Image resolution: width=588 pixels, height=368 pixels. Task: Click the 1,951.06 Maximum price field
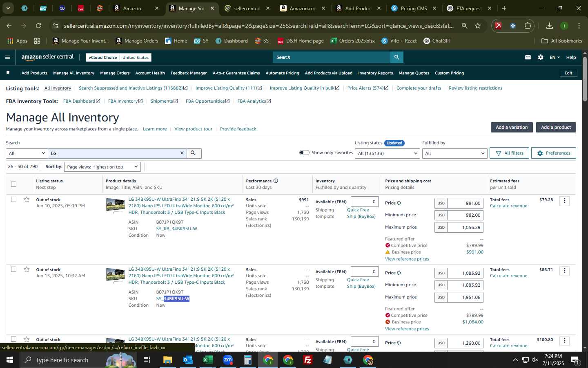[465, 297]
